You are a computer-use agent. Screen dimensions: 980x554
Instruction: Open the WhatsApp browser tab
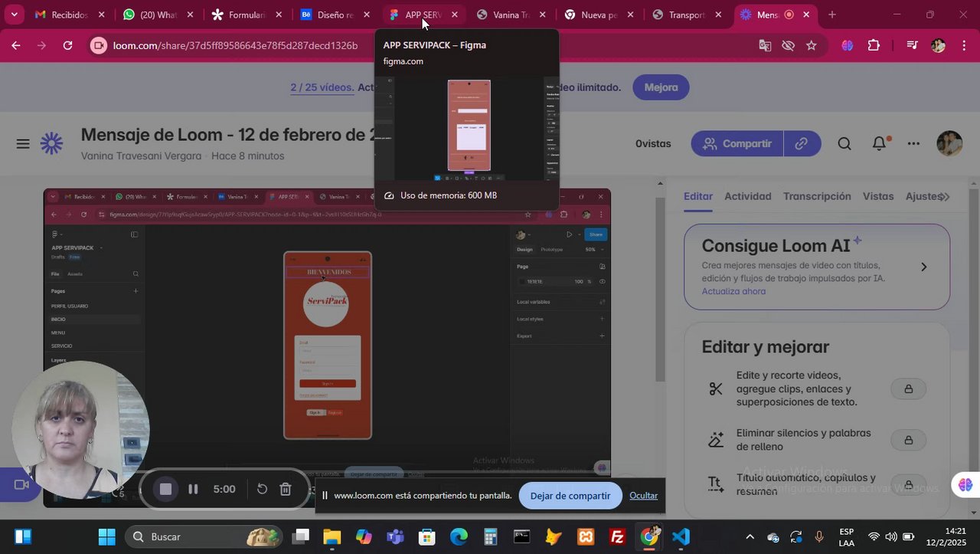tap(158, 15)
